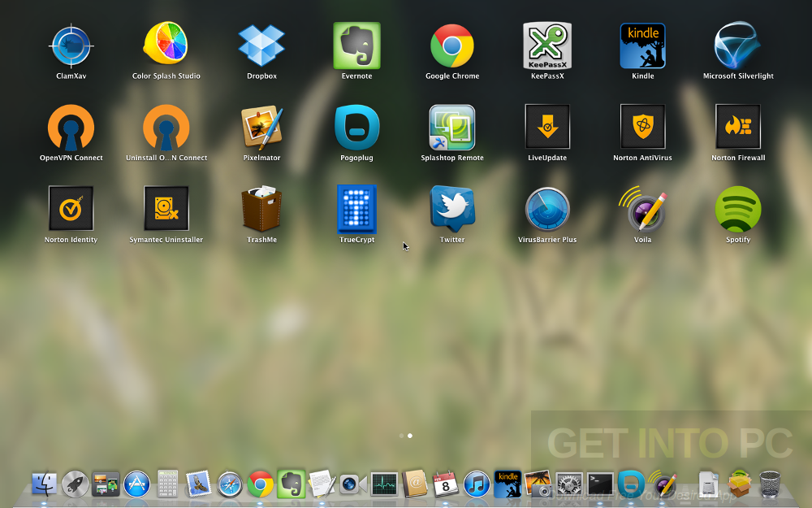
Task: Launch ClamXav from Launchpad
Action: click(71, 46)
